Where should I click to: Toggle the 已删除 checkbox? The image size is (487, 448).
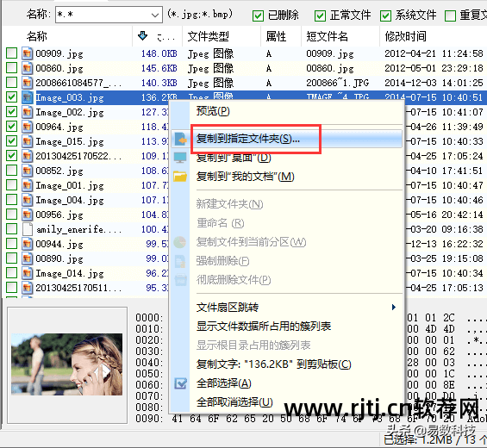pos(258,16)
